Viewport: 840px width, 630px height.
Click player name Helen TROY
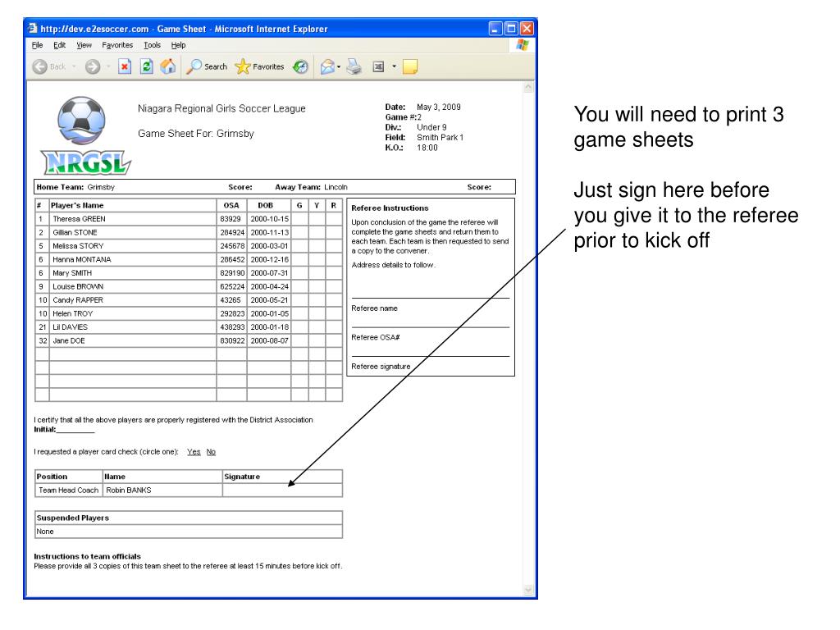coord(72,313)
